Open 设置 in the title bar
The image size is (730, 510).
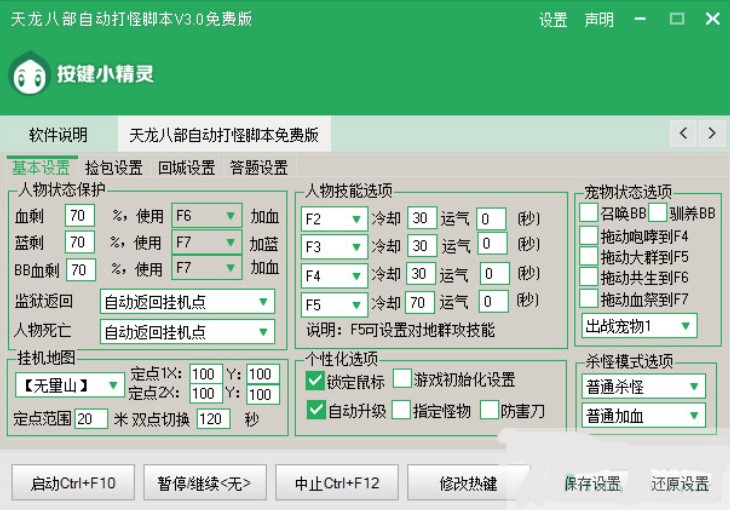pyautogui.click(x=553, y=20)
